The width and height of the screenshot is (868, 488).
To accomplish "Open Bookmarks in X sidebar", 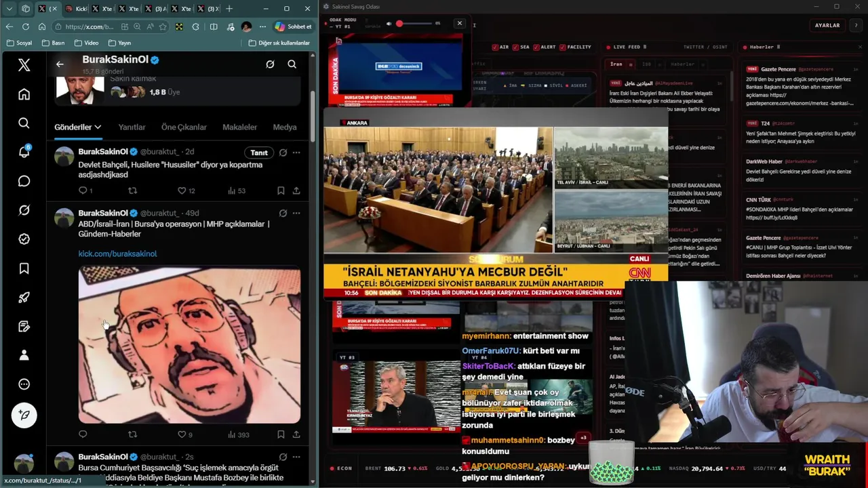I will 24,268.
